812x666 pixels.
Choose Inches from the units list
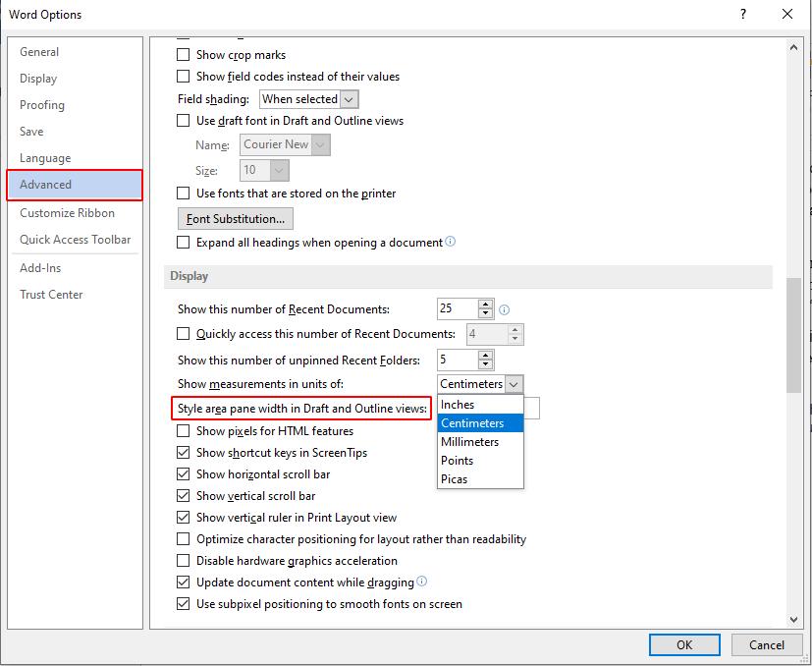(x=480, y=405)
